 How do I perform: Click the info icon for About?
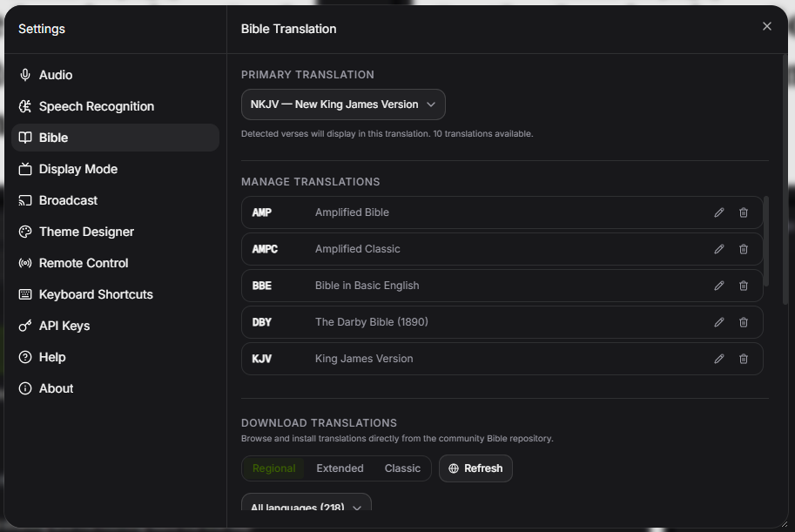[25, 388]
